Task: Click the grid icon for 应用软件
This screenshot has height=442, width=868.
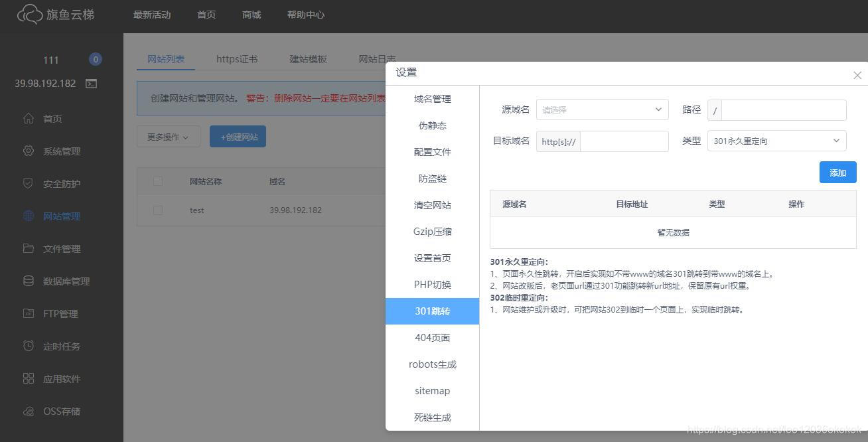Action: tap(28, 378)
